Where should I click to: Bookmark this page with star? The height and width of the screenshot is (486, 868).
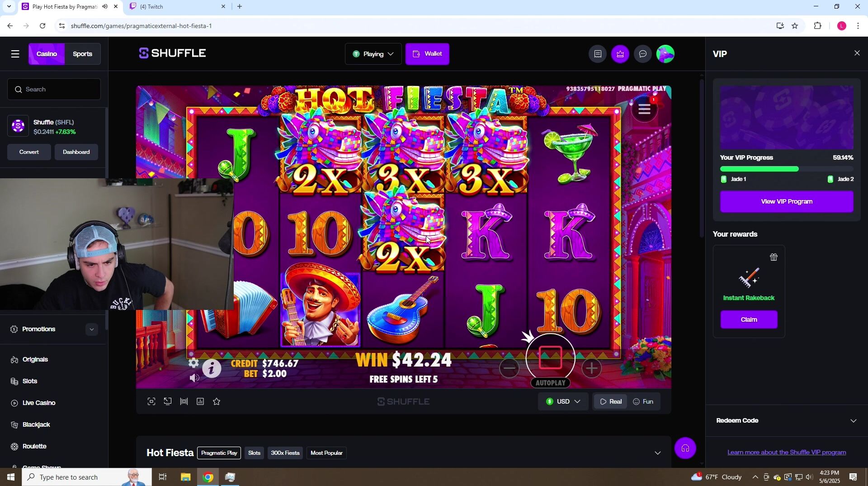795,26
